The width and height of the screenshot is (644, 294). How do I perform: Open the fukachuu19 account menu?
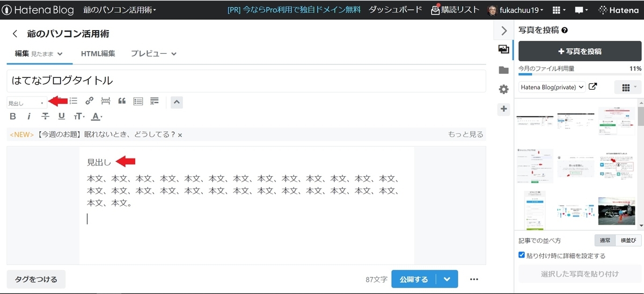(516, 10)
